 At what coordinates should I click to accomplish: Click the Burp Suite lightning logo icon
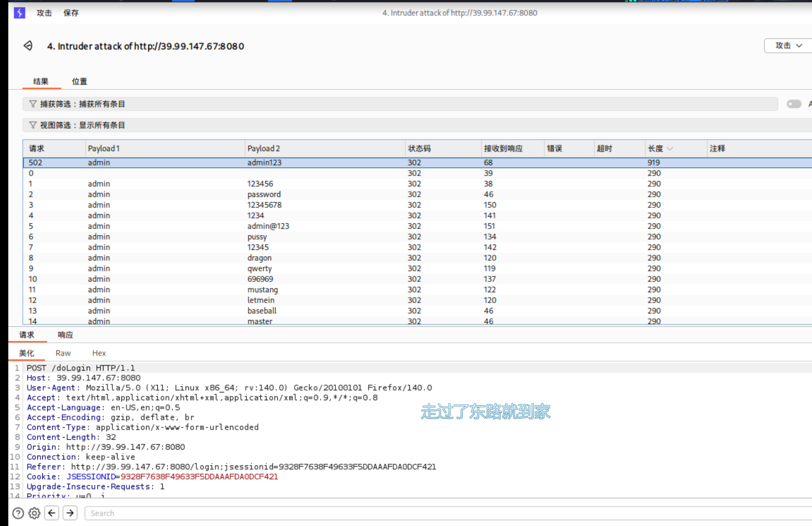[19, 13]
